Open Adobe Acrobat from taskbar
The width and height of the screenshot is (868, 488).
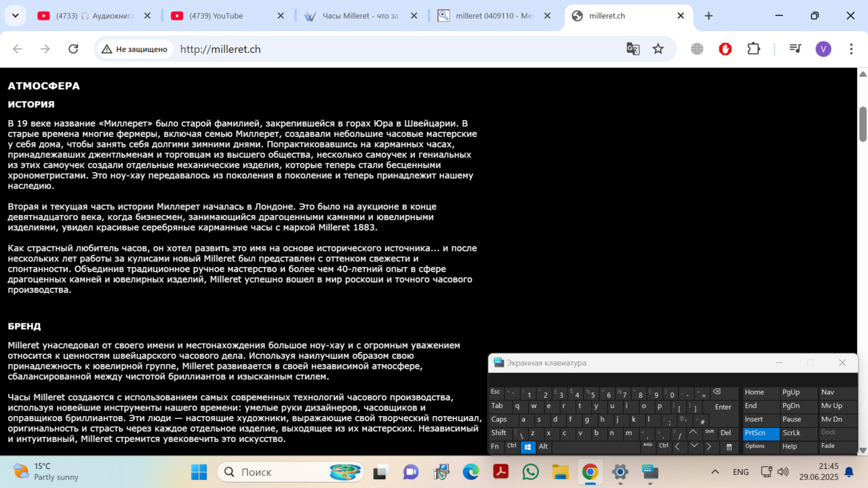(x=501, y=472)
